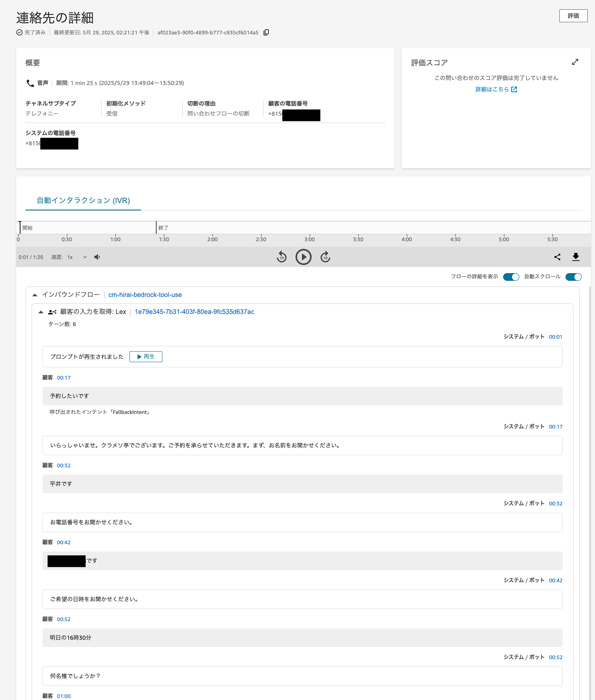Download the call recording

[x=576, y=257]
